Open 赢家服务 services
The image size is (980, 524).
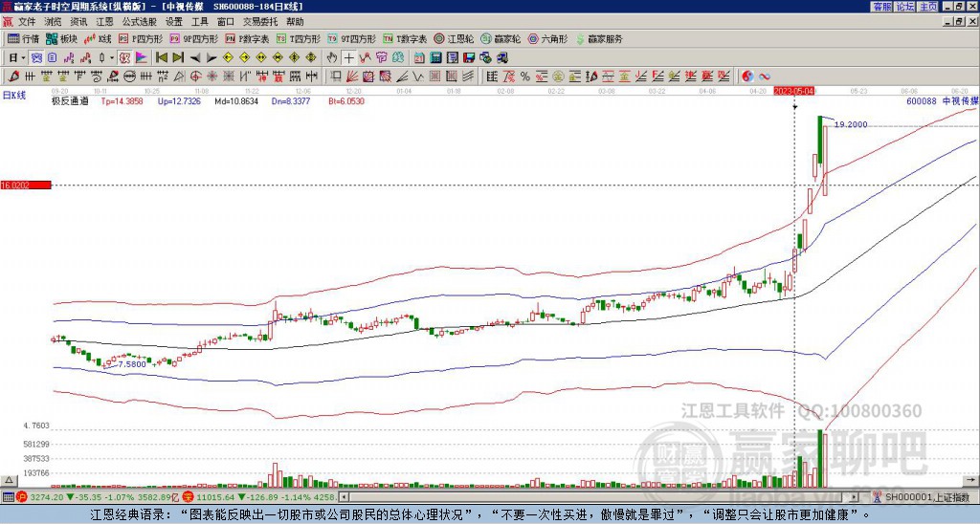pos(599,38)
